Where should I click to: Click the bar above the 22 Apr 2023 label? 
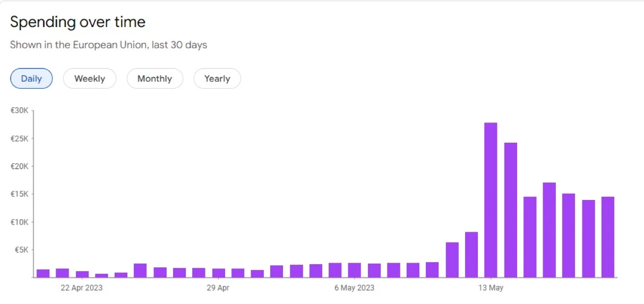(x=82, y=274)
